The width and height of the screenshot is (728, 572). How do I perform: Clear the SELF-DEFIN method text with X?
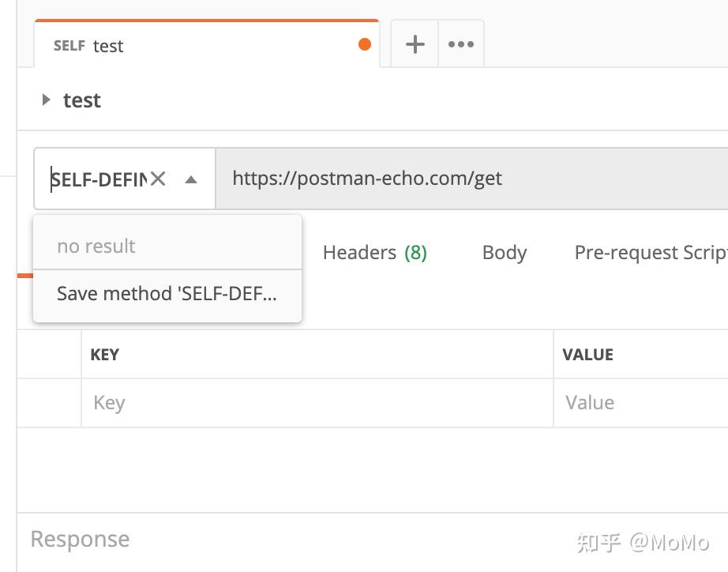[x=159, y=179]
